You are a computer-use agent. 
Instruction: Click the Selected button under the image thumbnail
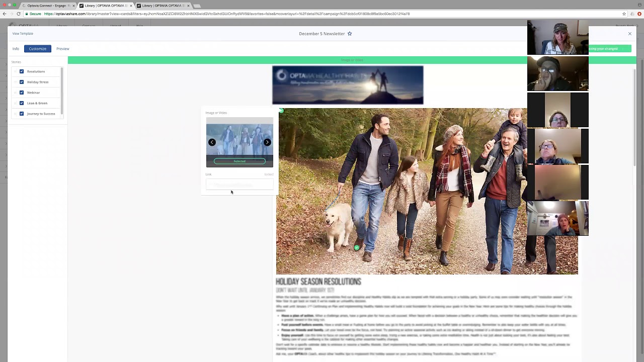click(239, 161)
